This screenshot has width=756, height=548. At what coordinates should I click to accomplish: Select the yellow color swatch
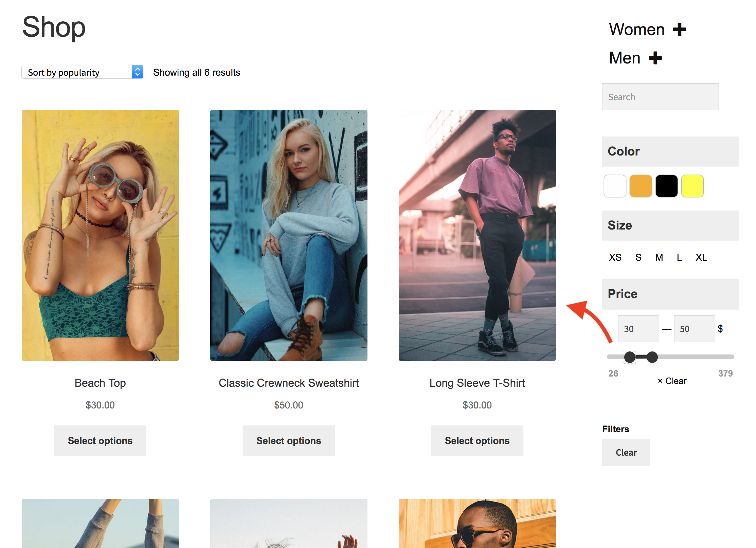point(692,186)
